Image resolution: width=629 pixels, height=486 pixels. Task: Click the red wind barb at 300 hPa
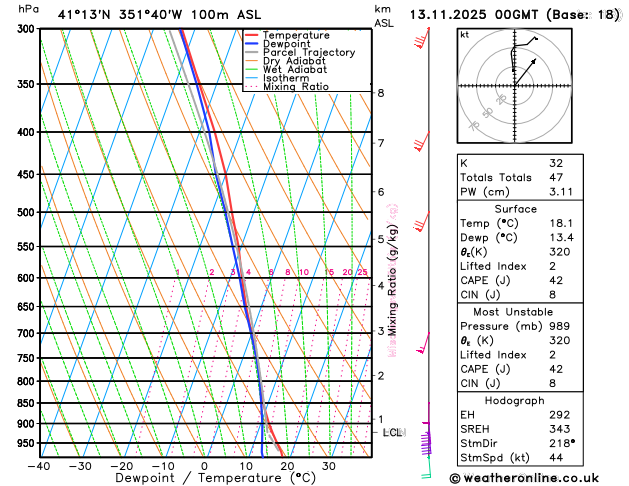tap(422, 38)
